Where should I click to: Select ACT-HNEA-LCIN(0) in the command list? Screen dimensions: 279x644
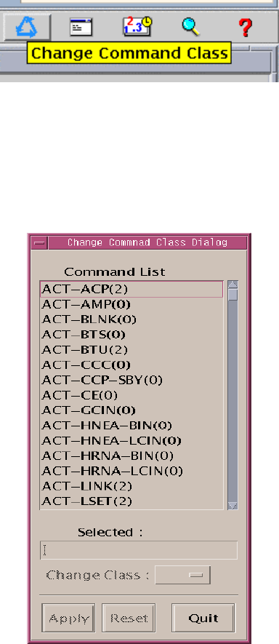coord(132,441)
